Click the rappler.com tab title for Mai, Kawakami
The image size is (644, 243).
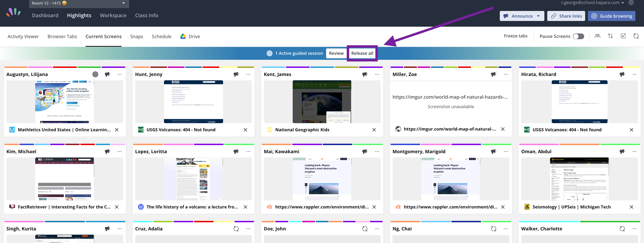coord(322,207)
